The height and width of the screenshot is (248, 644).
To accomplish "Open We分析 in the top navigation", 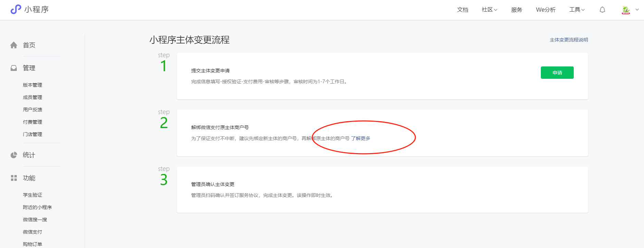I will 546,10.
